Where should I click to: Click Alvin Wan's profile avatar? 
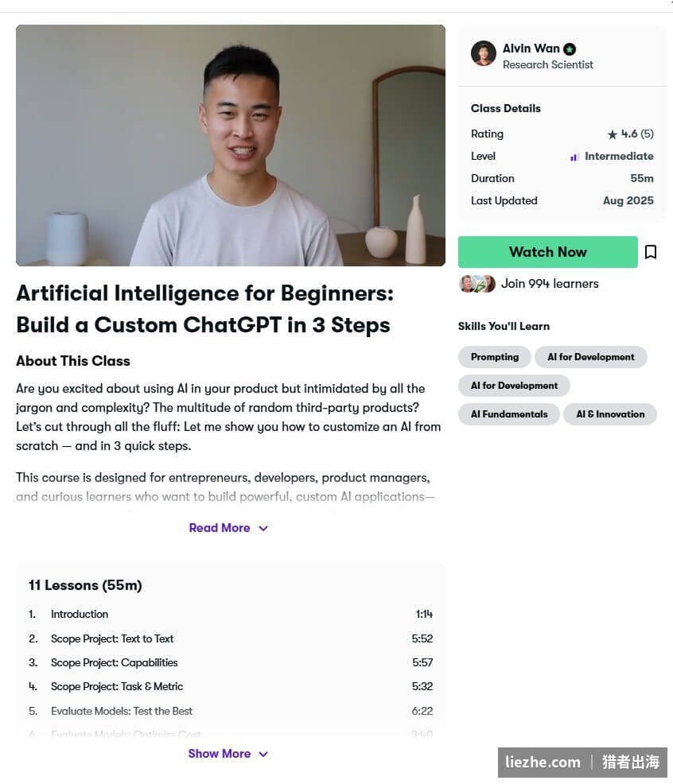coord(484,53)
